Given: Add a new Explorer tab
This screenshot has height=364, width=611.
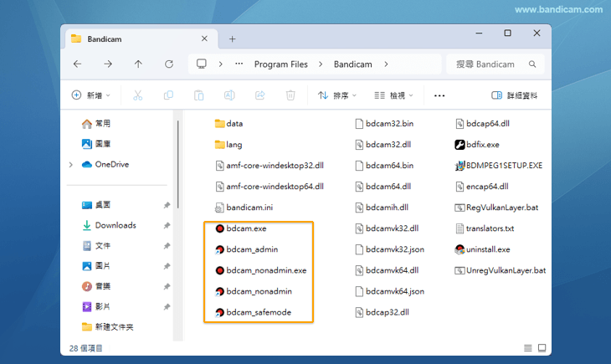Looking at the screenshot, I should [232, 39].
